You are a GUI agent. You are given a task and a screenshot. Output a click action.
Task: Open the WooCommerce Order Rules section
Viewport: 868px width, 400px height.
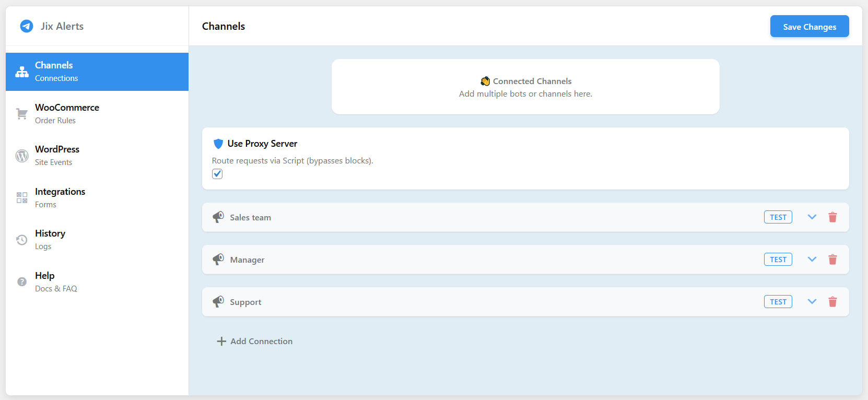pos(97,114)
